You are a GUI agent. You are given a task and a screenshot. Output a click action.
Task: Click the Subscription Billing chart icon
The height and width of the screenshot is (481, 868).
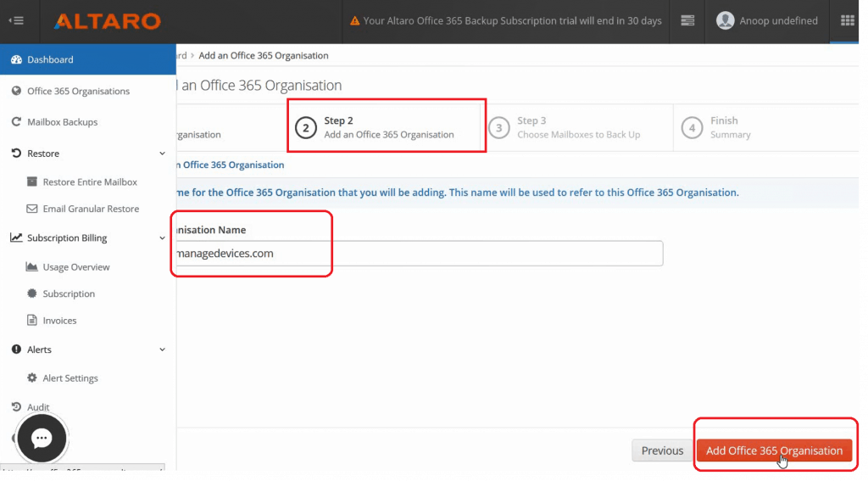16,238
